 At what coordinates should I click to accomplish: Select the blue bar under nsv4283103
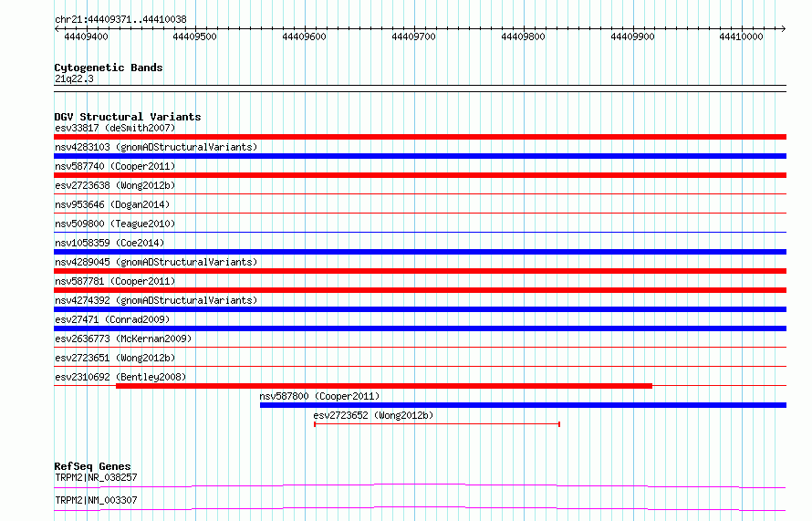[420, 156]
